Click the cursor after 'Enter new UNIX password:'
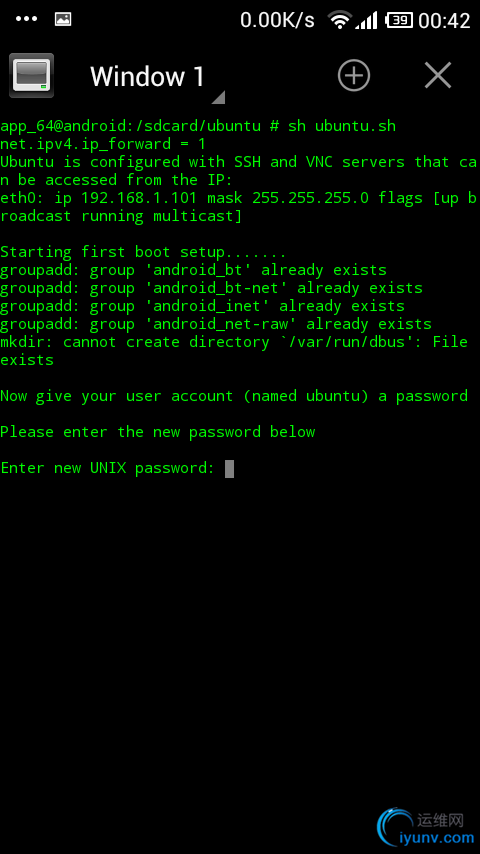Viewport: 480px width, 854px height. (x=229, y=468)
